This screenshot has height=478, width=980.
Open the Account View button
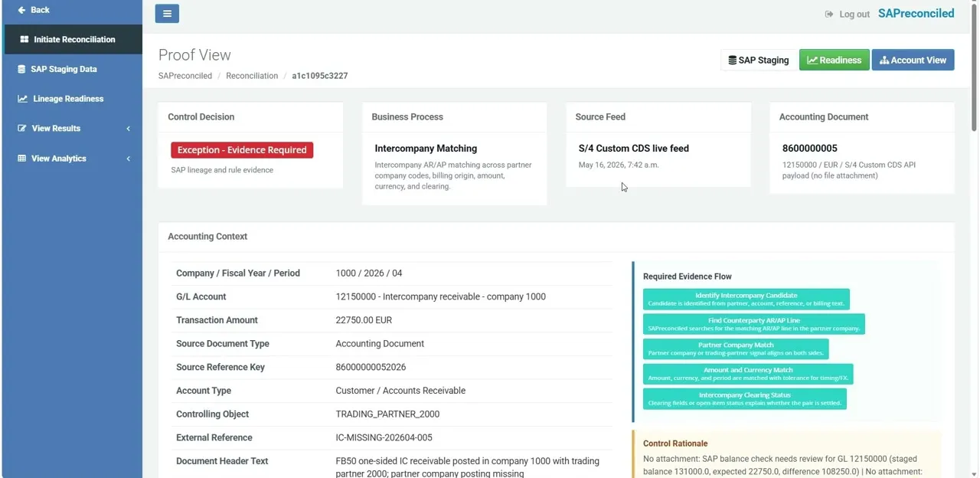coord(913,60)
